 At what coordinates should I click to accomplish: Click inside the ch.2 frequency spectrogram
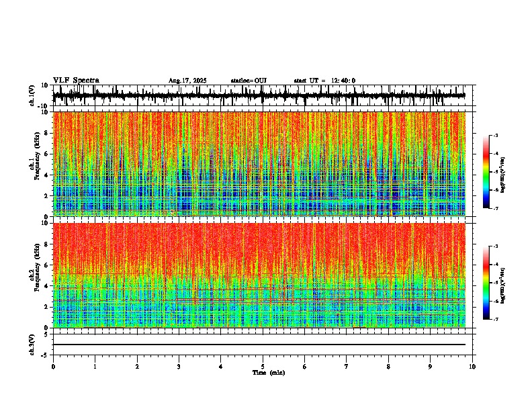pos(259,275)
